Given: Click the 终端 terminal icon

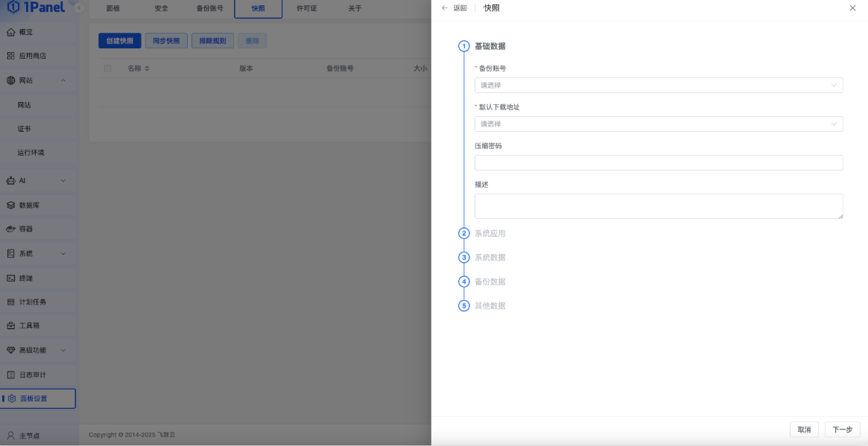Looking at the screenshot, I should (x=11, y=278).
